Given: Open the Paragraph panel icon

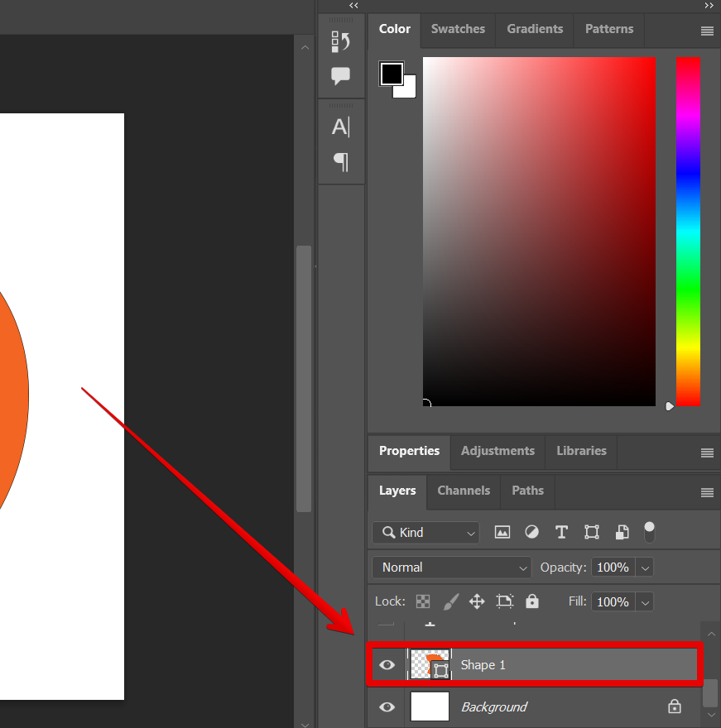Looking at the screenshot, I should [x=340, y=161].
